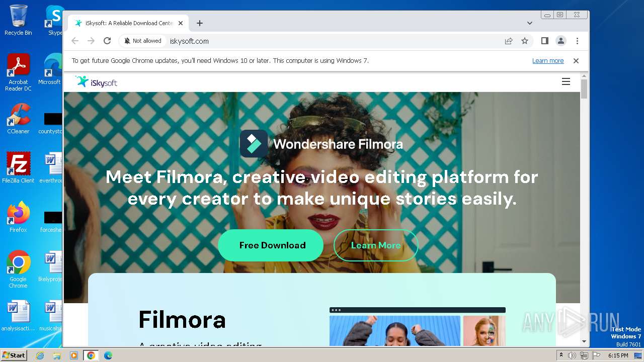Open Google Chrome desktop shortcut
This screenshot has width=644, height=362.
point(18,269)
